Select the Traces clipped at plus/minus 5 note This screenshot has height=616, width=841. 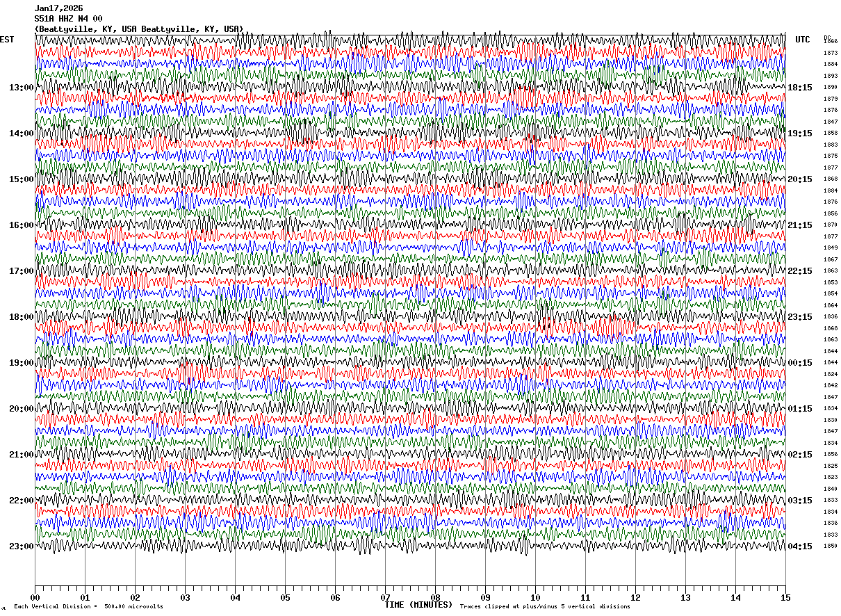(x=545, y=606)
